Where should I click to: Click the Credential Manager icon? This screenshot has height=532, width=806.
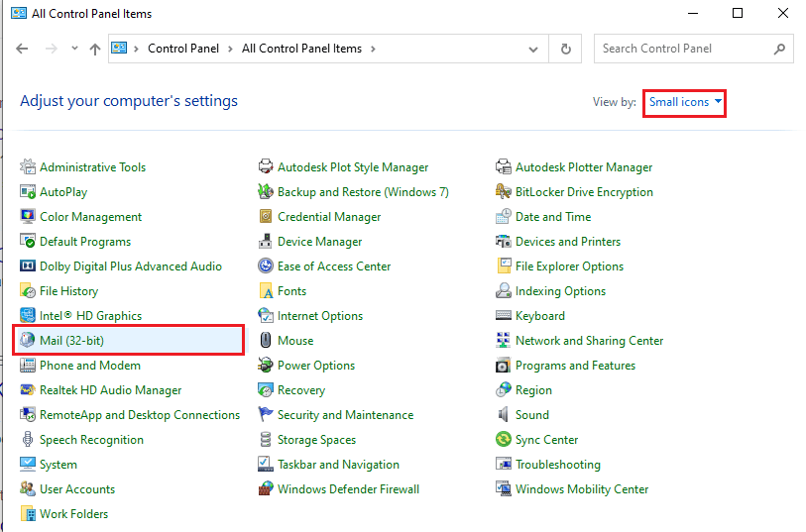266,216
